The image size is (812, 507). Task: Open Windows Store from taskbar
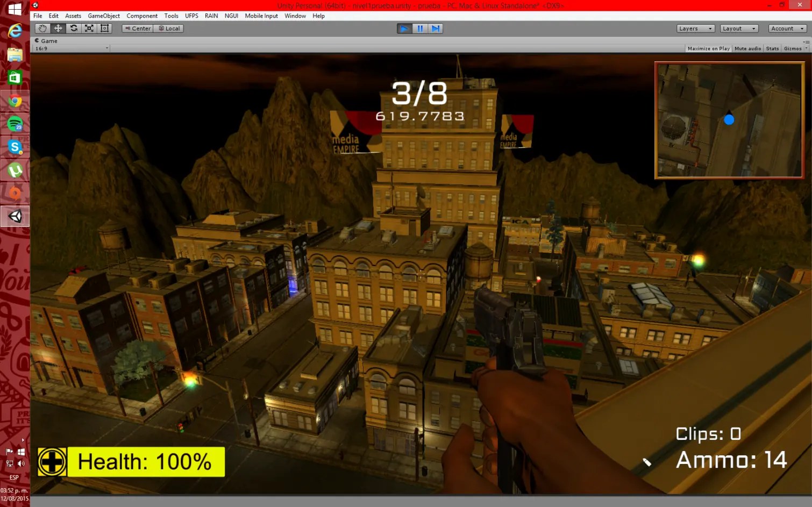(15, 78)
